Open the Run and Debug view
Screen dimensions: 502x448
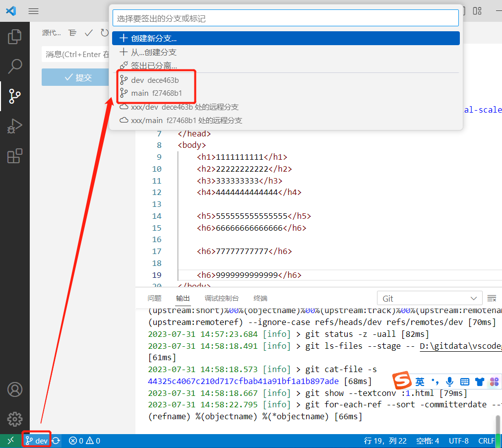coord(15,126)
